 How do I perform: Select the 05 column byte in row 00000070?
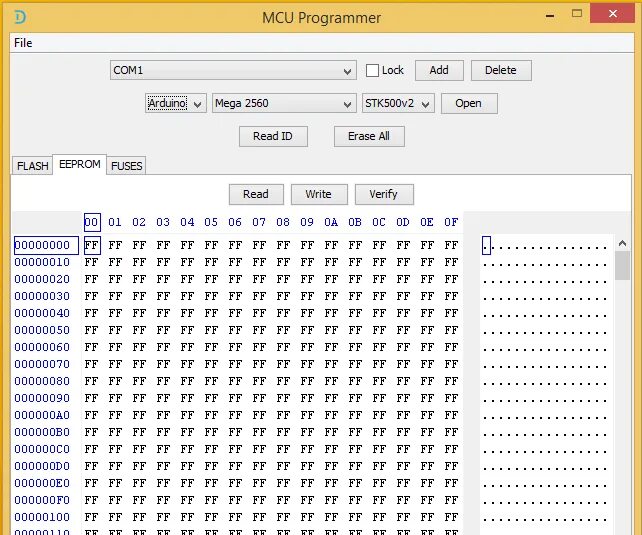click(211, 364)
